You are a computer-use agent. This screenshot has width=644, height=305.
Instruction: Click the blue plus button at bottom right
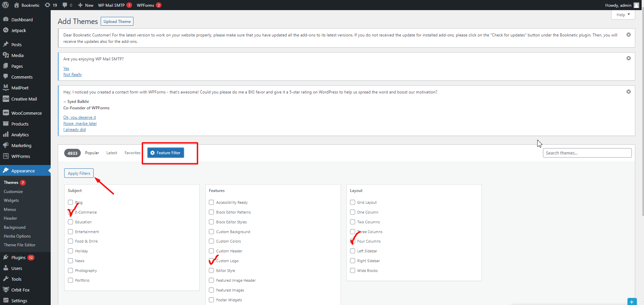(x=632, y=302)
